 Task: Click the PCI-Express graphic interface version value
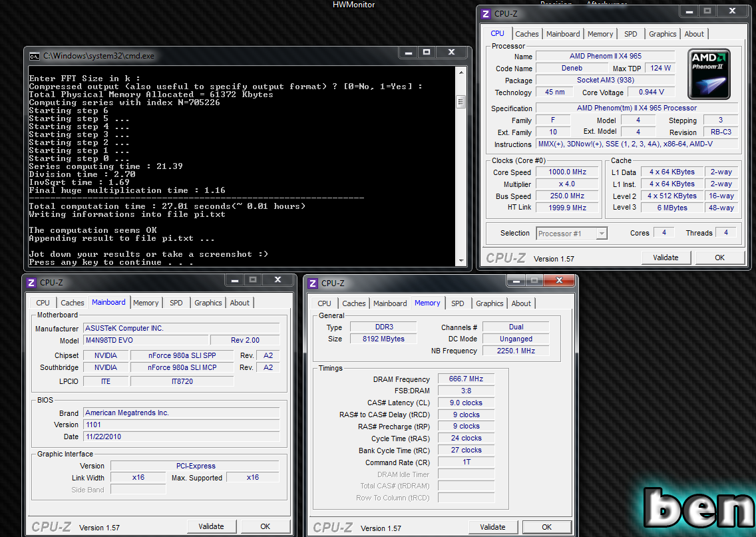[195, 466]
